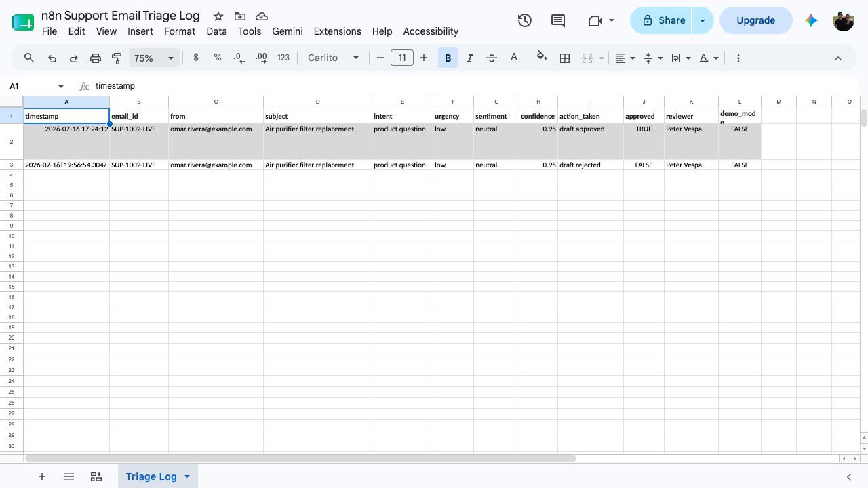Open the fill color paint bucket
The height and width of the screenshot is (488, 868).
(541, 58)
